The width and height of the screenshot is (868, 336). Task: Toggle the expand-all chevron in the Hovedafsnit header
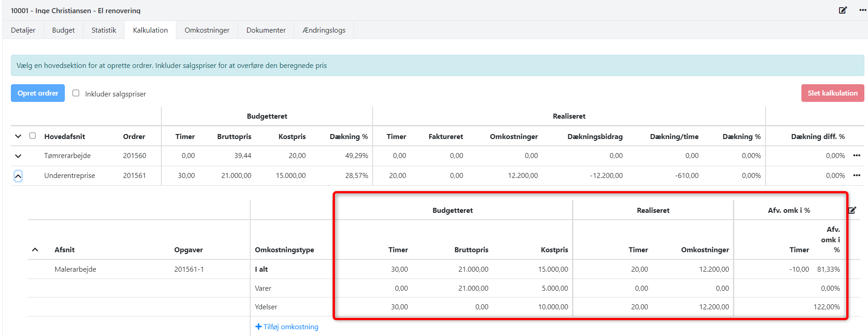18,136
